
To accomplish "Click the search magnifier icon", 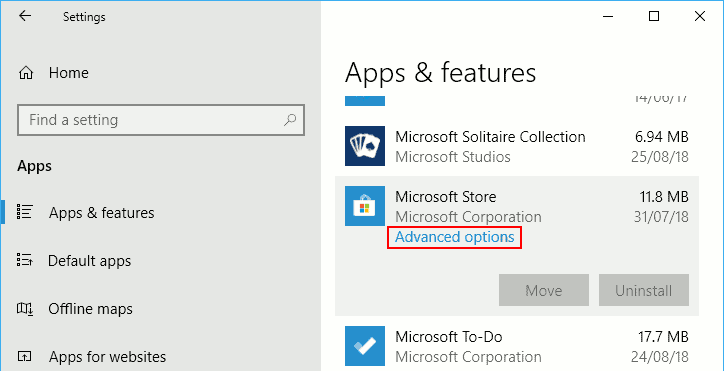I will point(290,120).
